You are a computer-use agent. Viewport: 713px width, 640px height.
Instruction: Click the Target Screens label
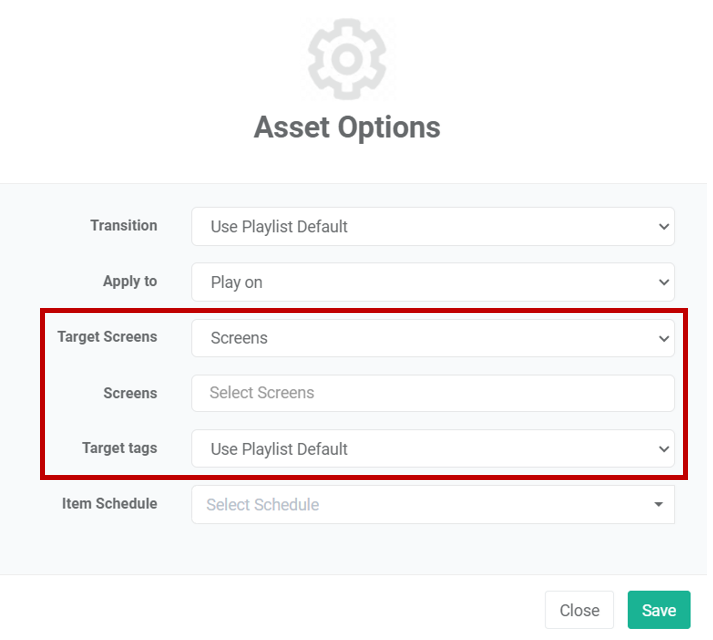point(107,337)
